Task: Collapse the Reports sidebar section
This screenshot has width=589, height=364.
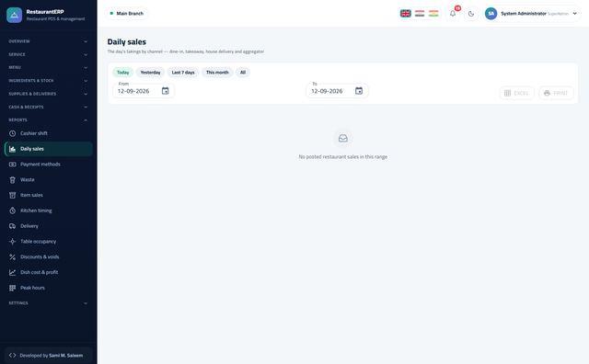Action: point(49,120)
